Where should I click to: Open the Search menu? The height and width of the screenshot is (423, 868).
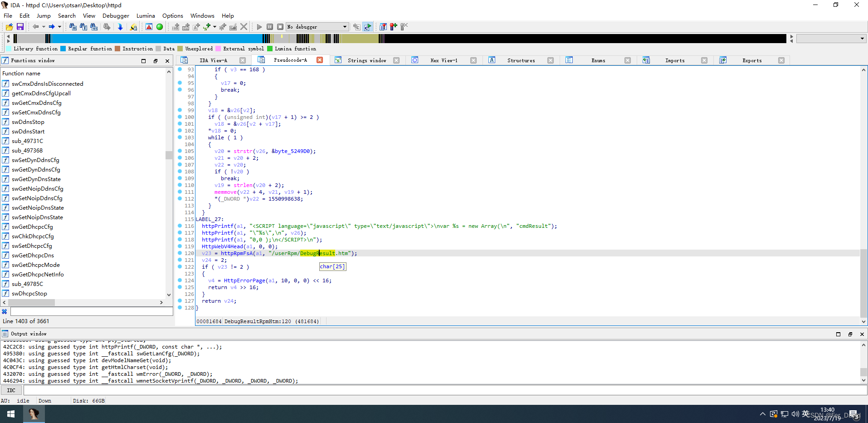67,15
